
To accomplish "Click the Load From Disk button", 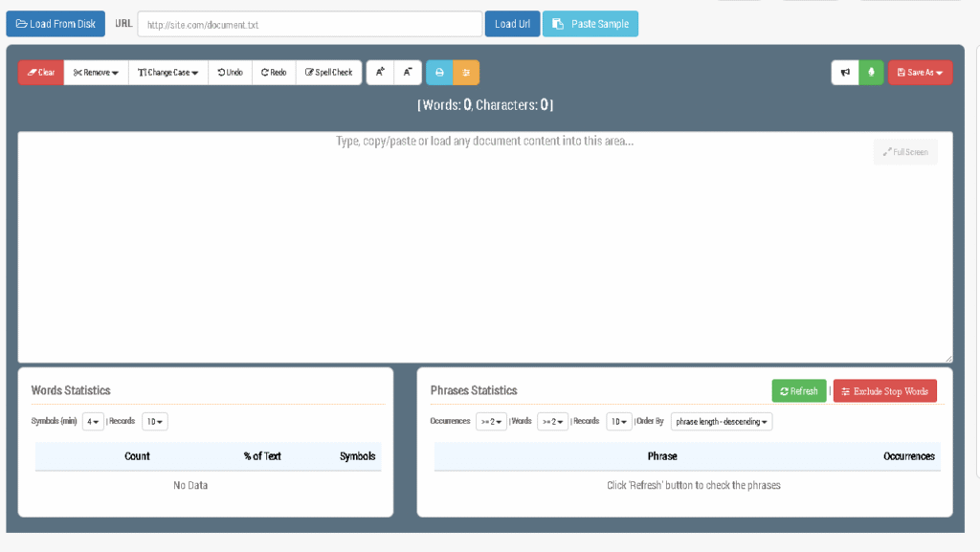I will click(x=55, y=23).
